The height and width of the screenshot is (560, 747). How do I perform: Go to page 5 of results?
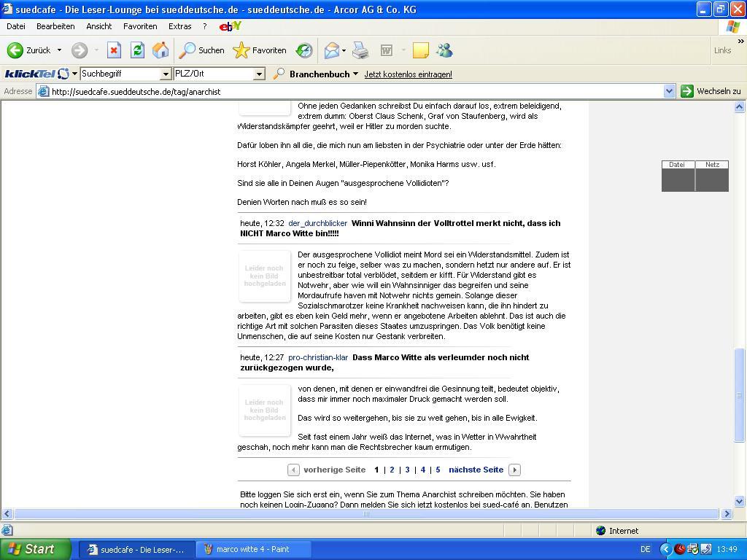pyautogui.click(x=438, y=470)
